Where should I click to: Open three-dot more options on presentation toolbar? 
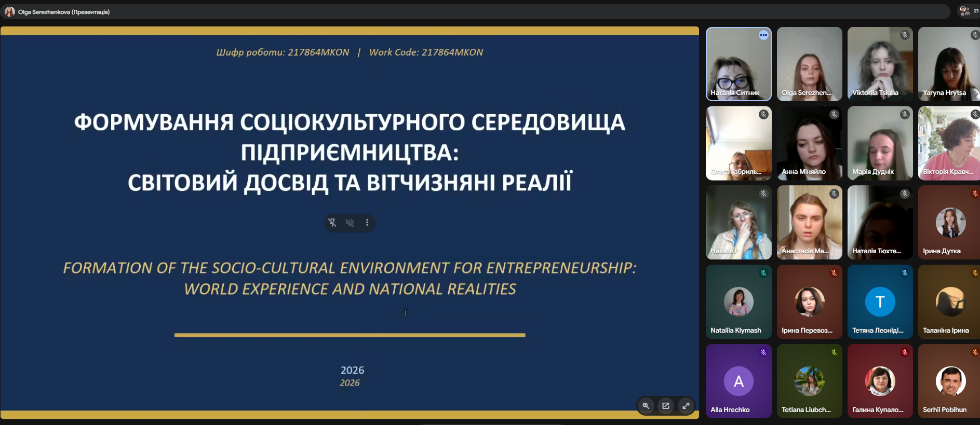(367, 223)
